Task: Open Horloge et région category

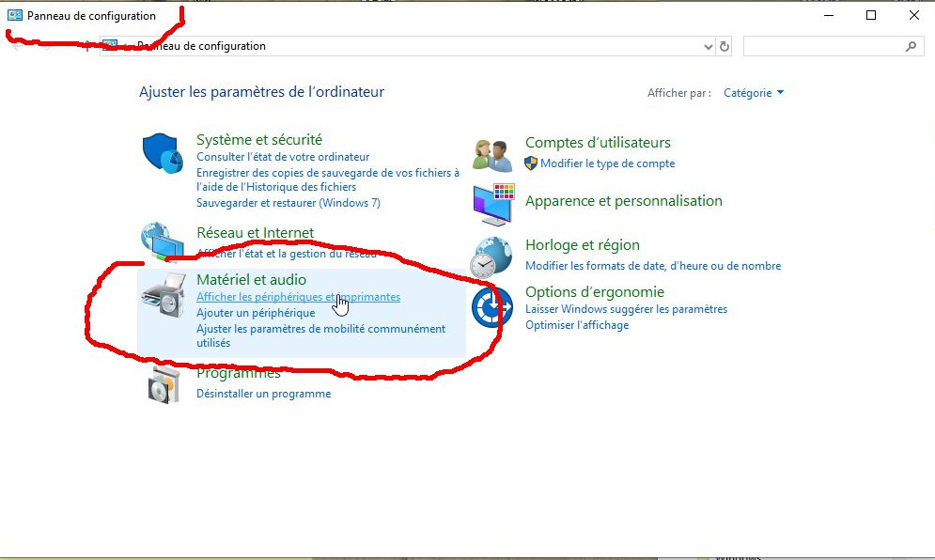Action: (x=583, y=245)
